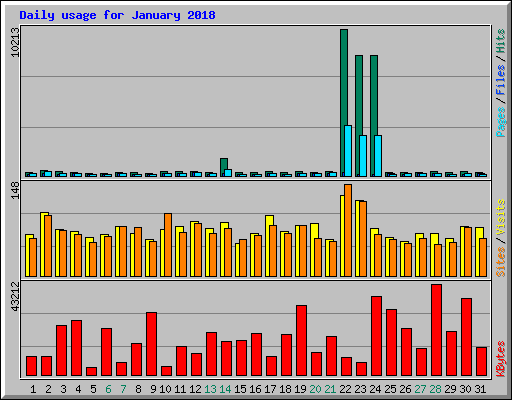Click the red KBytes legend label

(x=500, y=359)
